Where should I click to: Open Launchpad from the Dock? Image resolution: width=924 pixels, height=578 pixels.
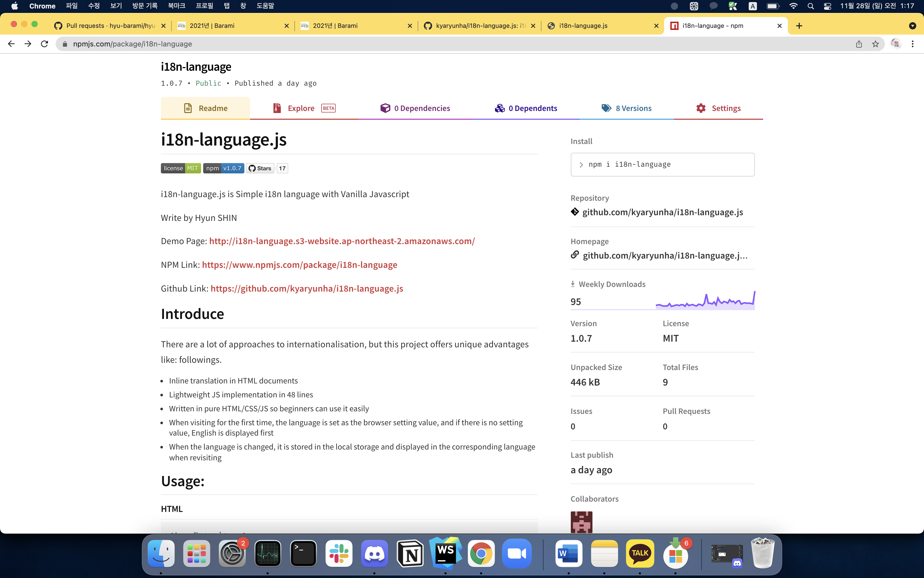tap(197, 553)
